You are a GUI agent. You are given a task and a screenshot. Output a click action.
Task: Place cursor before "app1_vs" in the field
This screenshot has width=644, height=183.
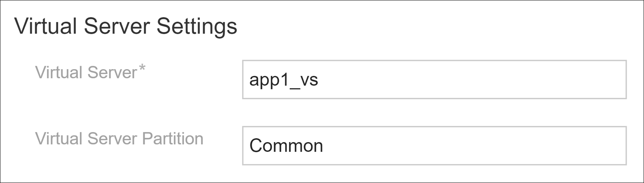249,80
